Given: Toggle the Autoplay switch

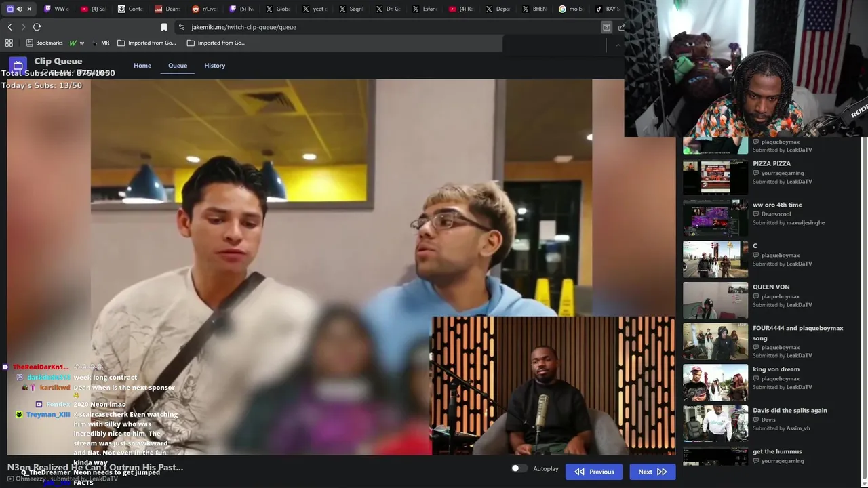Looking at the screenshot, I should (519, 468).
